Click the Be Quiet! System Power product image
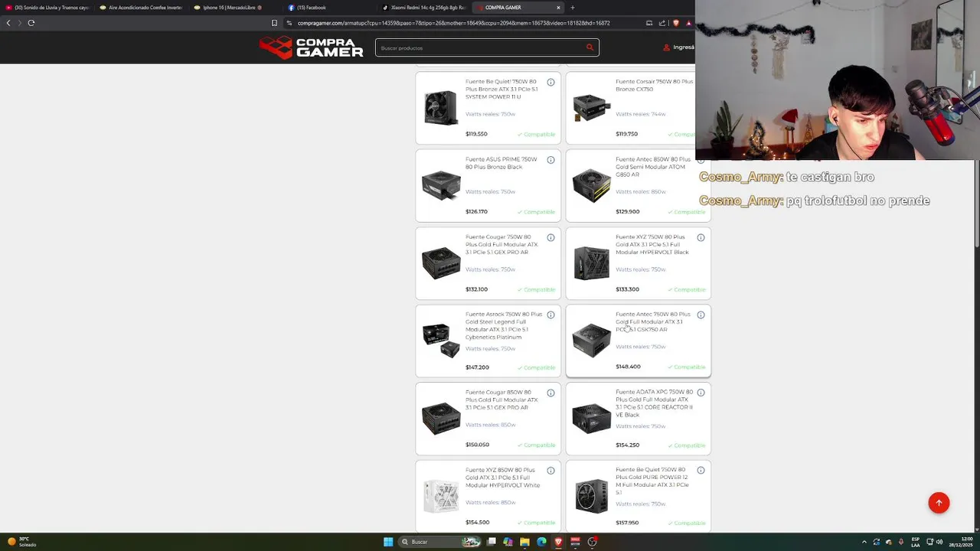Image resolution: width=980 pixels, height=551 pixels. [x=441, y=107]
